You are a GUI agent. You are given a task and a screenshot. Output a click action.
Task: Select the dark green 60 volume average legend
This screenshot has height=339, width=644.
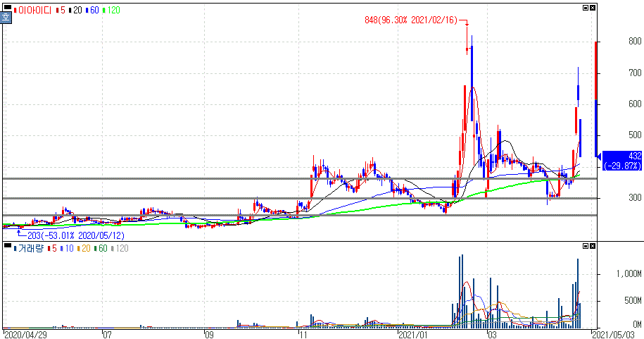[x=101, y=249]
